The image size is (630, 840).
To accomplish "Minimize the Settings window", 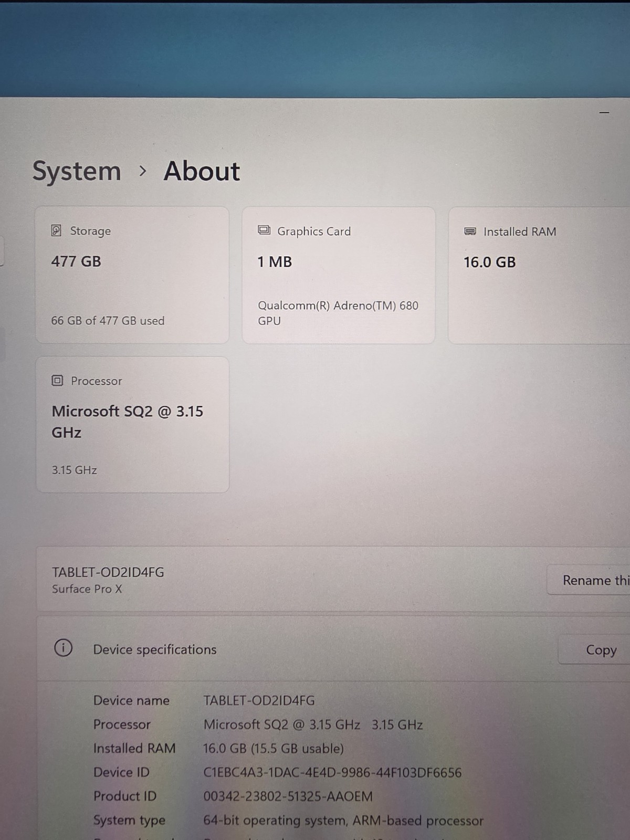I will [x=604, y=112].
